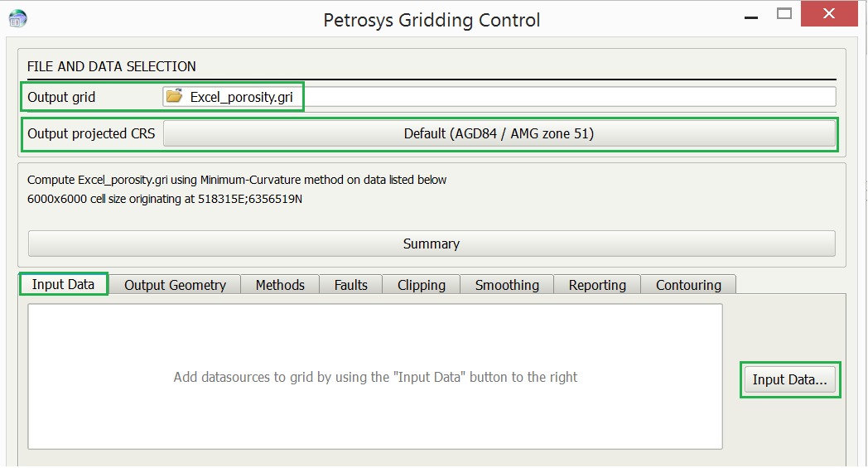This screenshot has height=468, width=868.
Task: Switch to the Smoothing tab
Action: point(507,285)
